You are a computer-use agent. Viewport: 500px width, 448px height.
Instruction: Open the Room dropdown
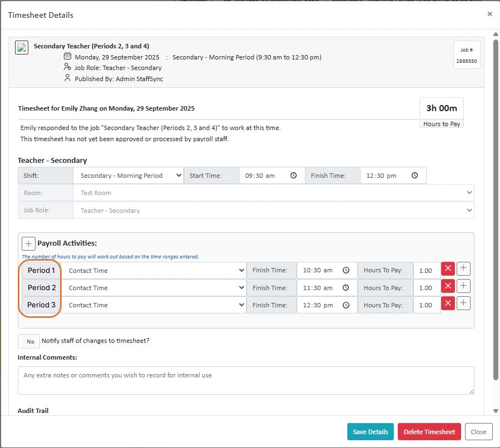tap(273, 193)
